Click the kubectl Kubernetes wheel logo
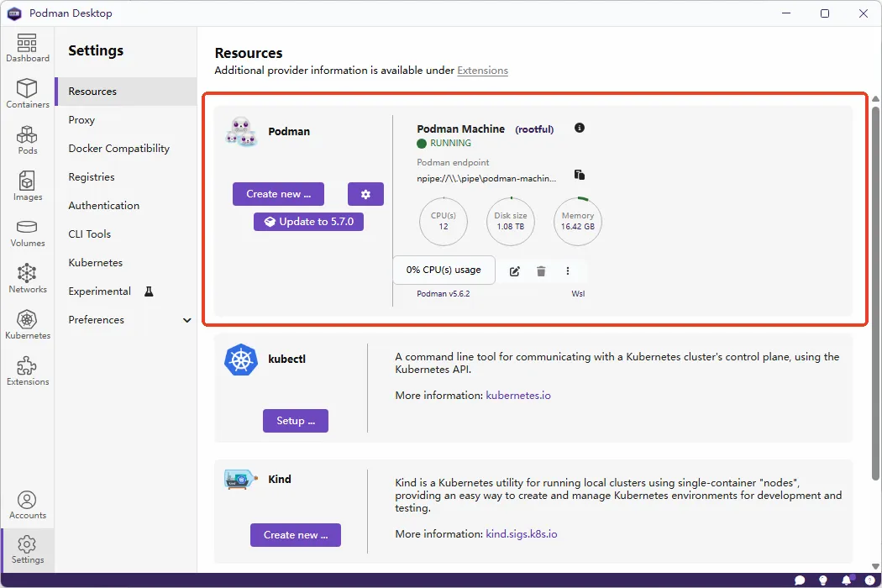The image size is (882, 588). (x=241, y=360)
